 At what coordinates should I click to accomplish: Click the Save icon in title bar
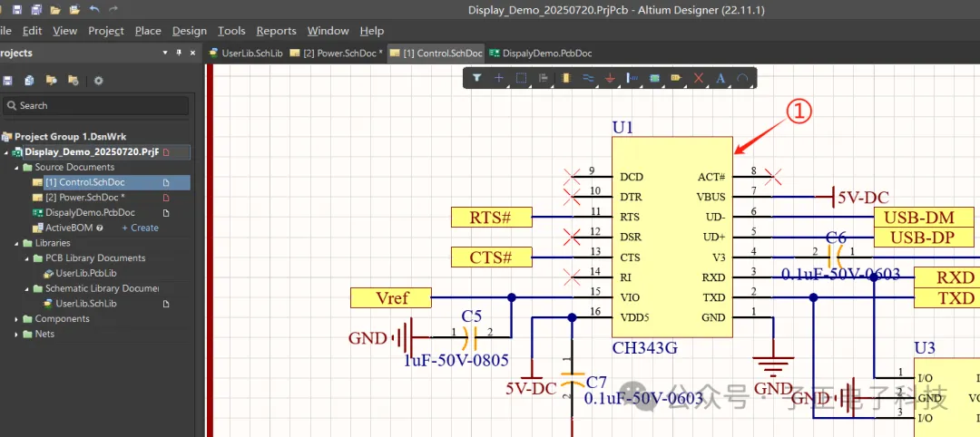click(x=17, y=9)
